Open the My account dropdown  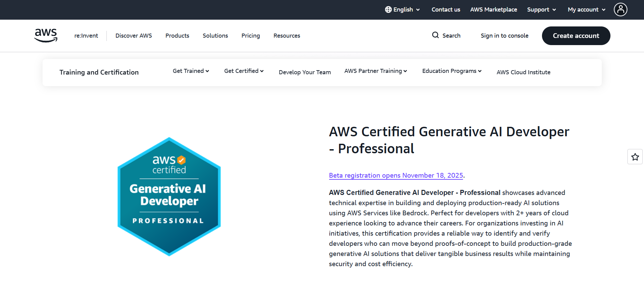coord(586,9)
